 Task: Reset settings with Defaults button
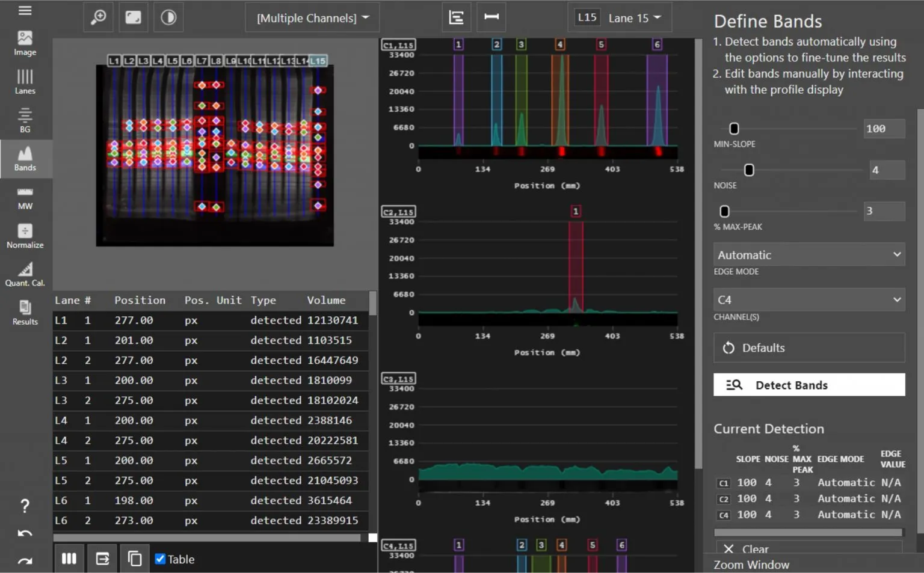click(808, 348)
